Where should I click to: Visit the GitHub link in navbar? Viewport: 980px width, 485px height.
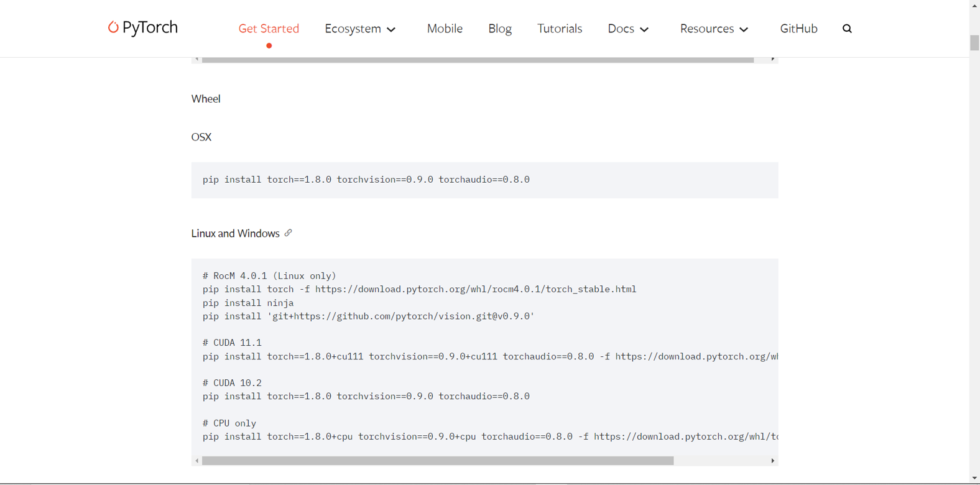798,29
